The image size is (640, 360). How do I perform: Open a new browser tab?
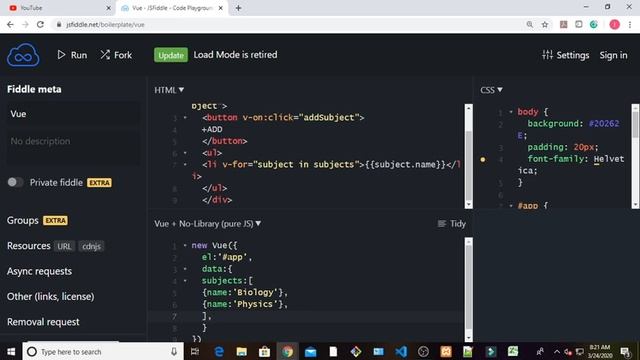[x=238, y=8]
